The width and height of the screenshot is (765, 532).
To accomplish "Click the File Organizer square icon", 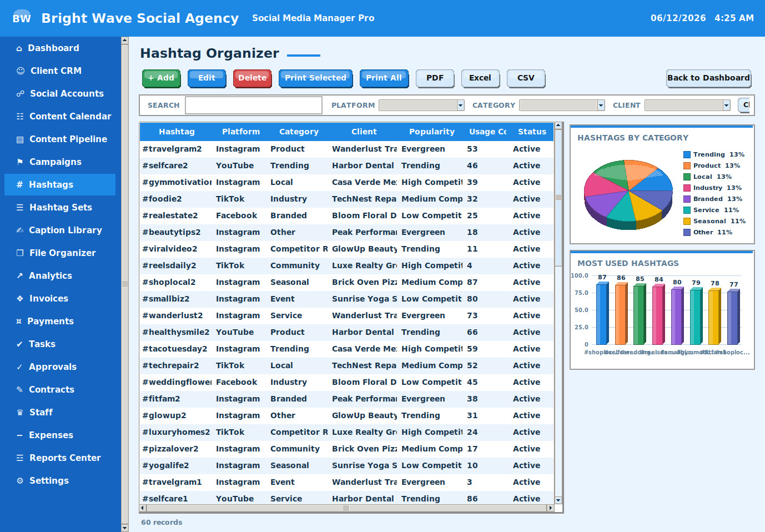I will pos(20,253).
